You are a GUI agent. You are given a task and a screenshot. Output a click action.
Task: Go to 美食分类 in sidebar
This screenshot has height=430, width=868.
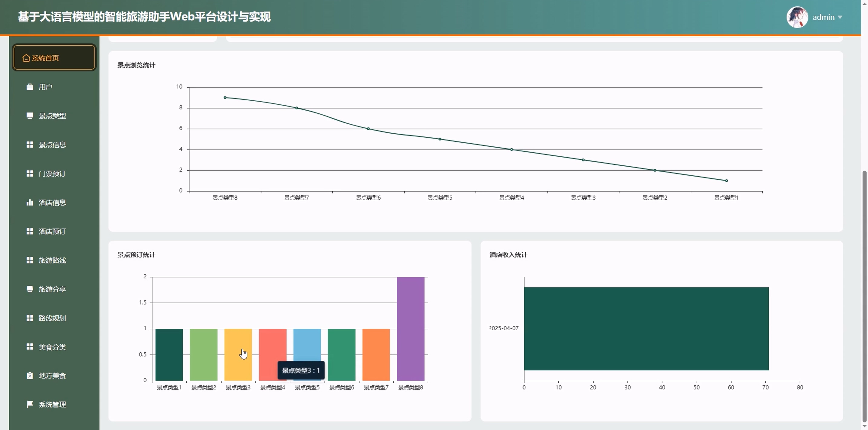(x=52, y=347)
